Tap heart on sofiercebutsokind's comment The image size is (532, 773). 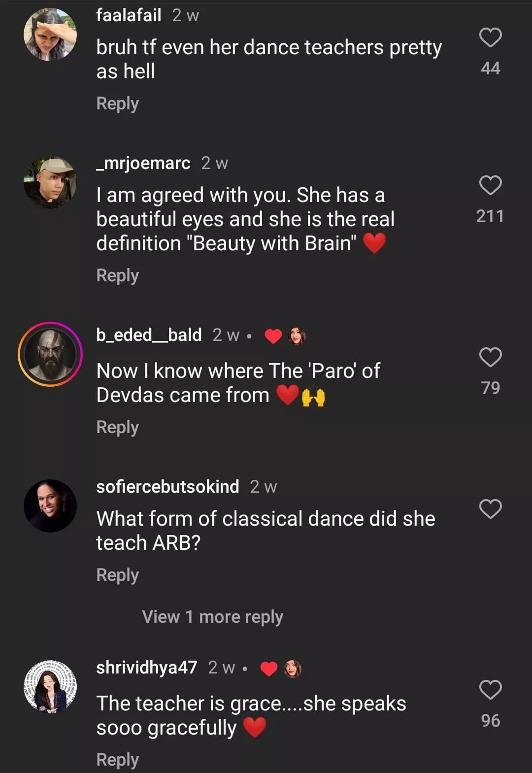point(490,509)
